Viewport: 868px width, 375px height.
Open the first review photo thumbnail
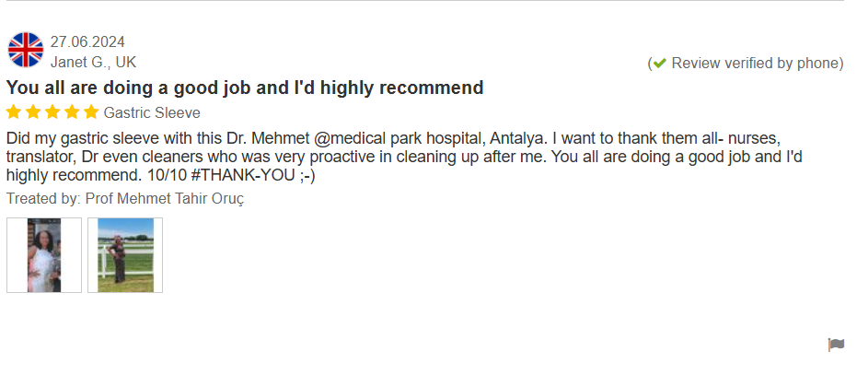[x=44, y=255]
